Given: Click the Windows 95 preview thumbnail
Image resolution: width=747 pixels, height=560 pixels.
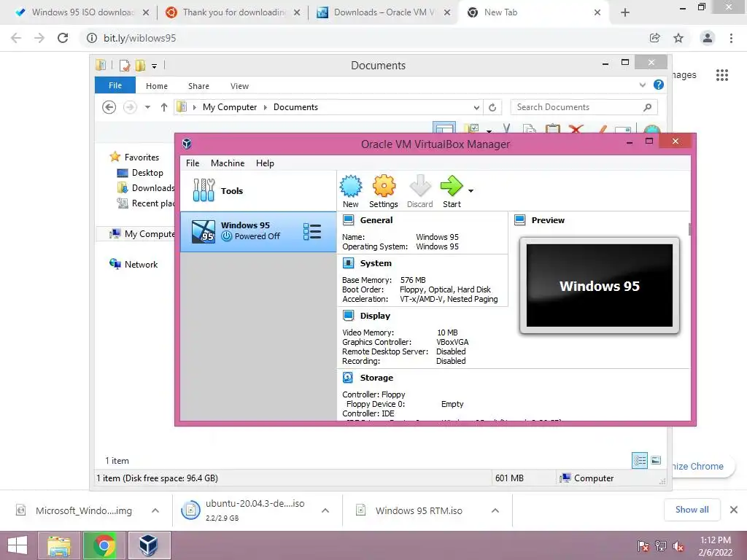Looking at the screenshot, I should tap(600, 286).
